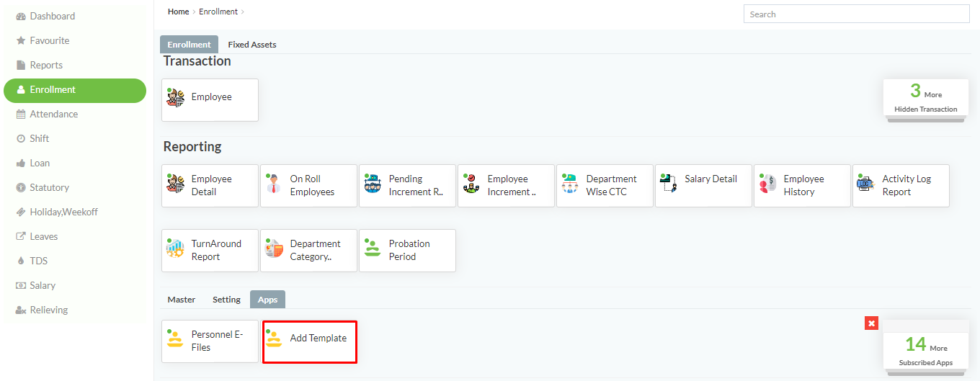Click the Holiday,Weekoff rocket icon
The image size is (980, 381).
21,212
